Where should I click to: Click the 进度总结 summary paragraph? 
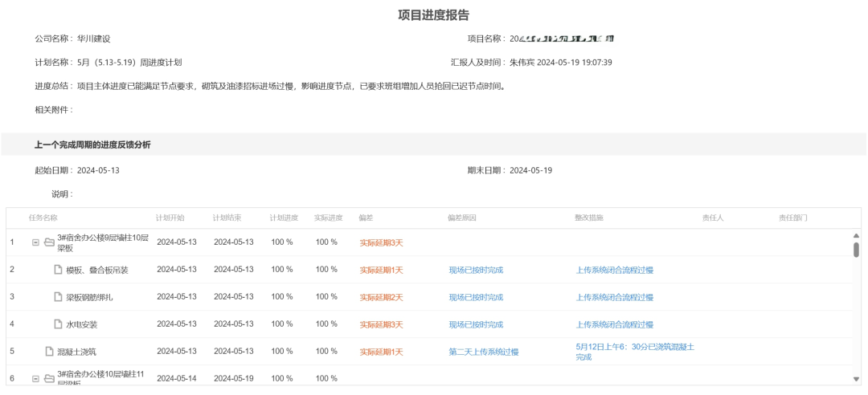tap(291, 86)
